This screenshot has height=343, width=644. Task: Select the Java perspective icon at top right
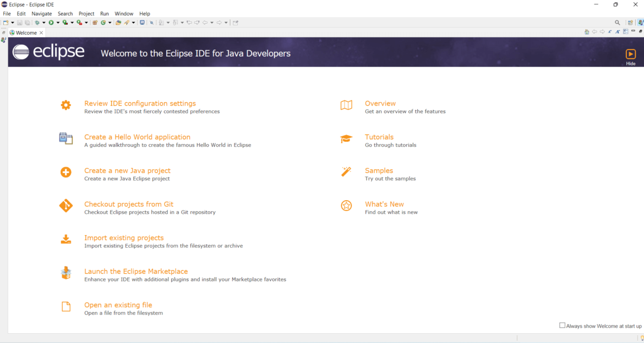tap(640, 23)
